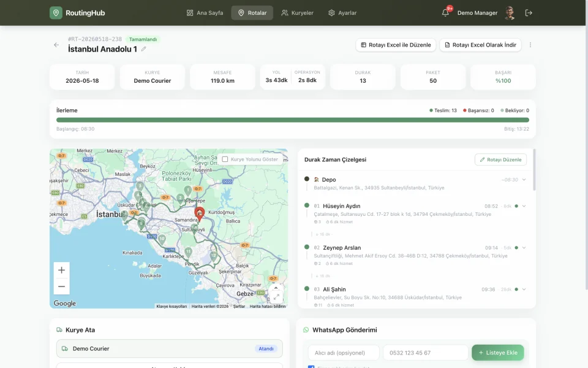
Task: Click the Atandı badge
Action: tap(266, 349)
